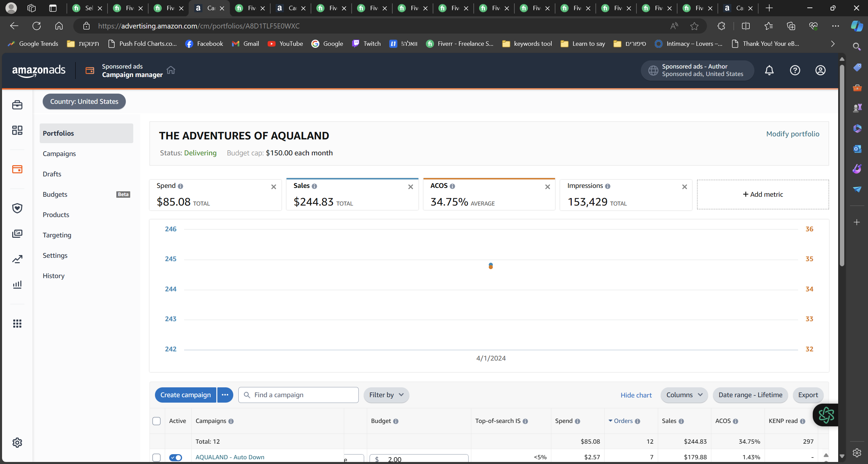868x464 pixels.
Task: Open the notifications bell icon
Action: click(x=769, y=70)
